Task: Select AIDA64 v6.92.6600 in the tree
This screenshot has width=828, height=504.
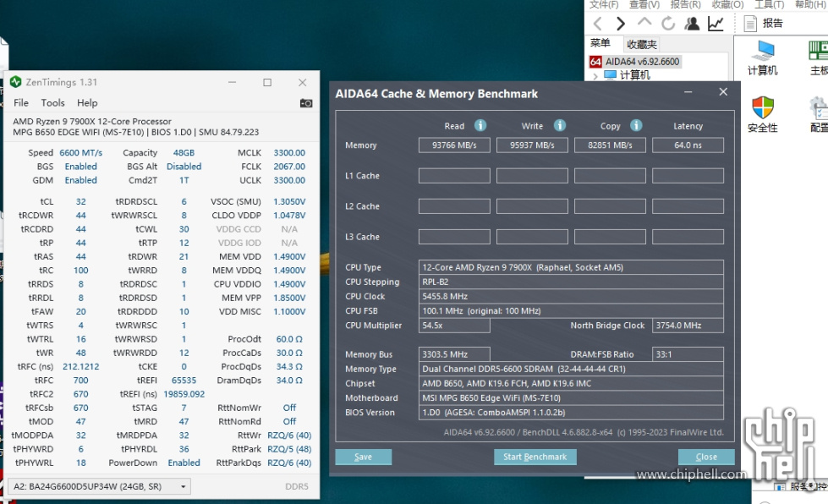Action: tap(642, 62)
